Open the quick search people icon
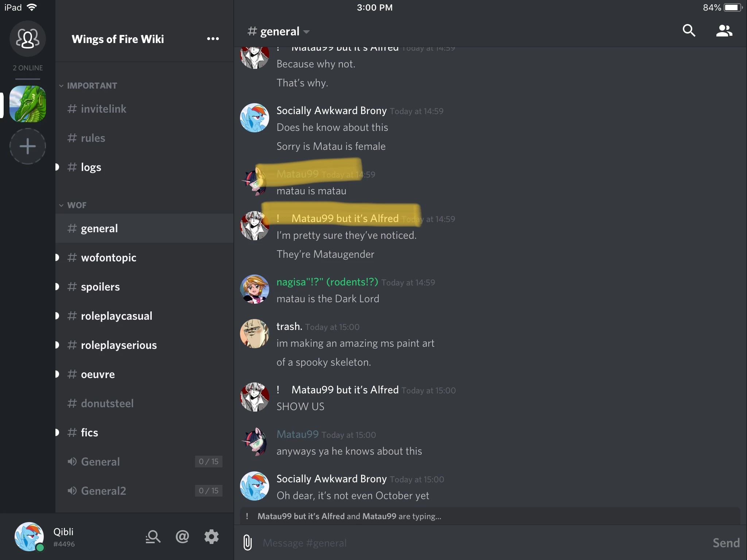 (x=153, y=536)
